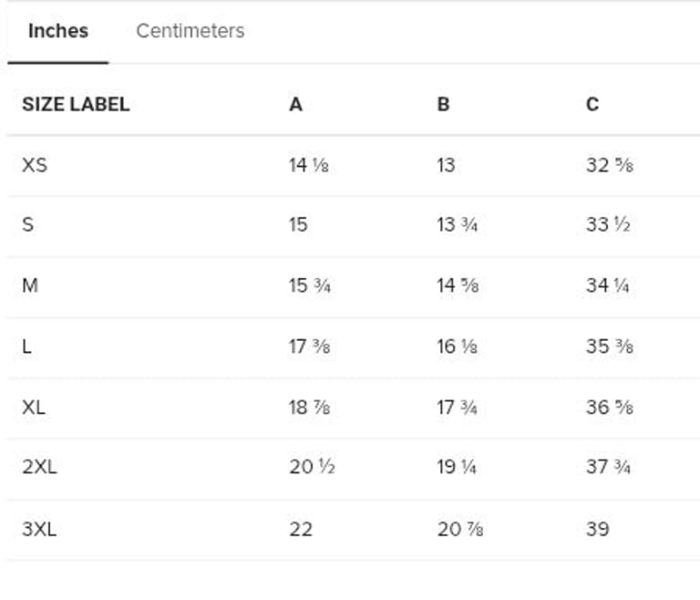
Task: Click the M measurement B value 14 ⅝
Action: pyautogui.click(x=458, y=285)
